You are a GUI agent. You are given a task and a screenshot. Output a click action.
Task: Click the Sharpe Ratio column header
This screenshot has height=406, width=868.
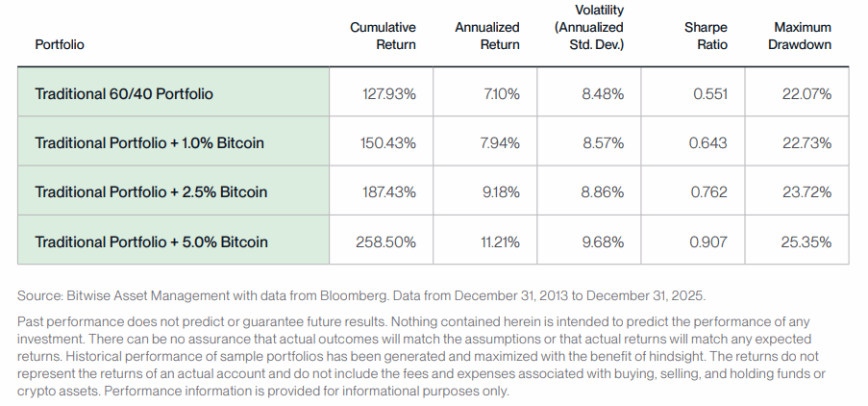(705, 37)
